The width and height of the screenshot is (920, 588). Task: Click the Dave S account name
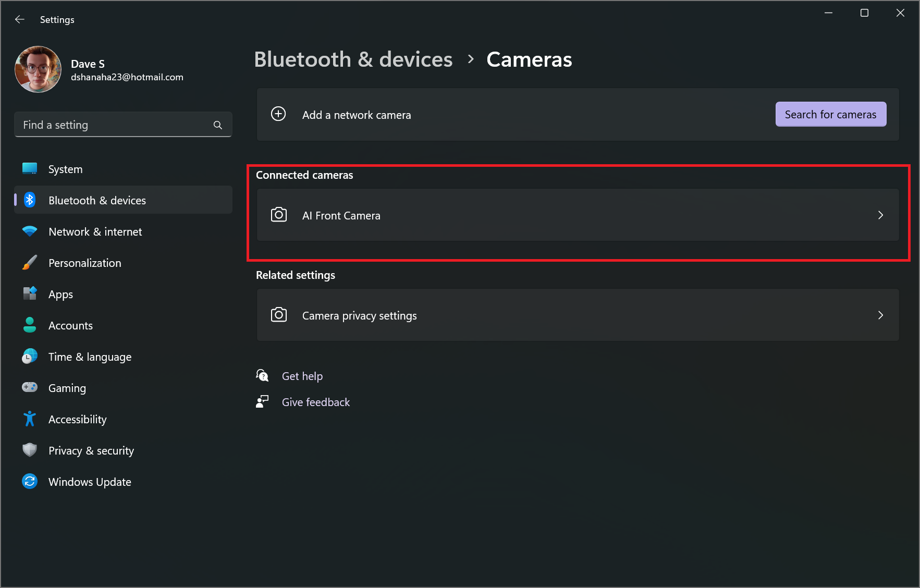88,64
